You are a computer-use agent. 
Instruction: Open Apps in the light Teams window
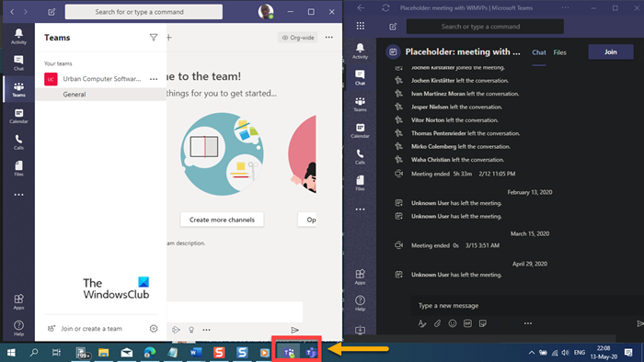(18, 302)
